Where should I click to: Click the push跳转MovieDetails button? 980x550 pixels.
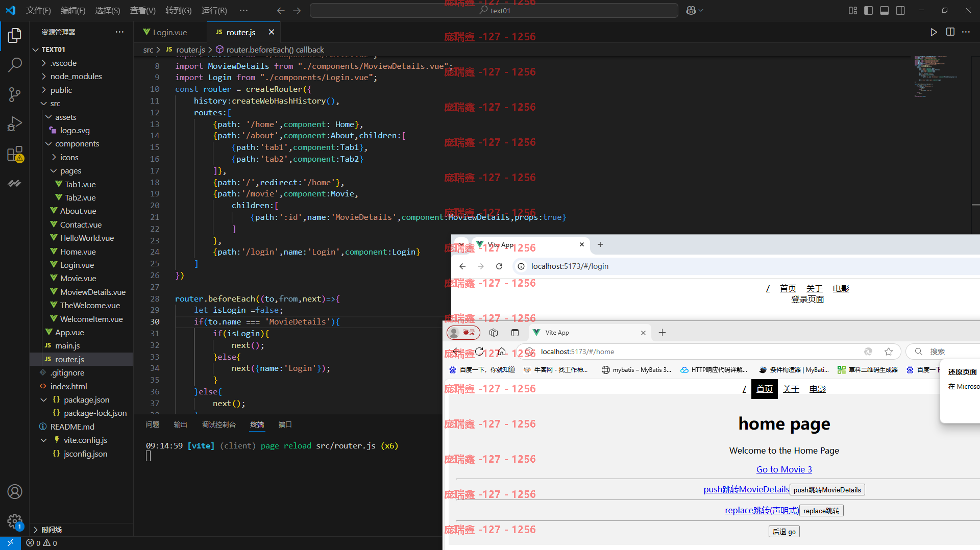pyautogui.click(x=827, y=490)
